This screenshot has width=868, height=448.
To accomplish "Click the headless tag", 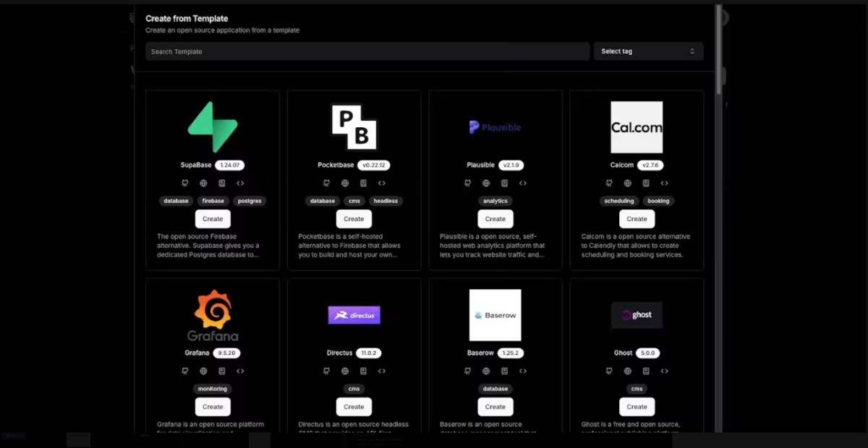I will [386, 201].
